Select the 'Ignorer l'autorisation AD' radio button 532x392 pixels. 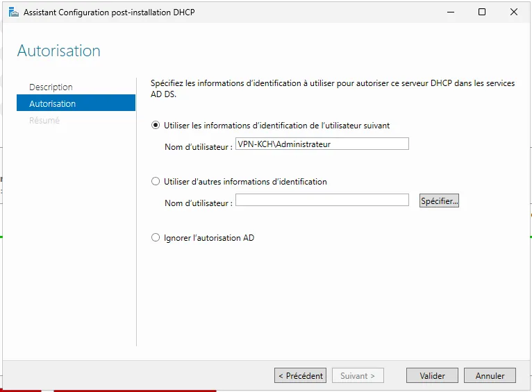(156, 238)
